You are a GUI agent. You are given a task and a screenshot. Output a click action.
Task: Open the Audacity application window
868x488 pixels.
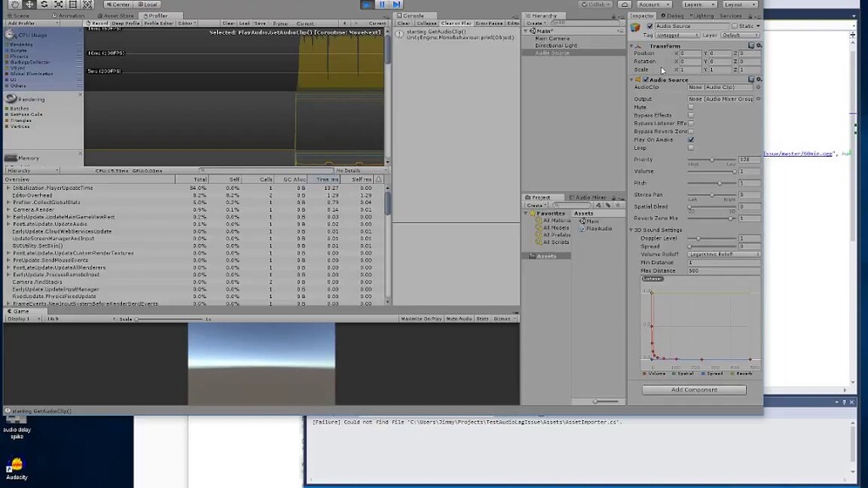tap(14, 467)
